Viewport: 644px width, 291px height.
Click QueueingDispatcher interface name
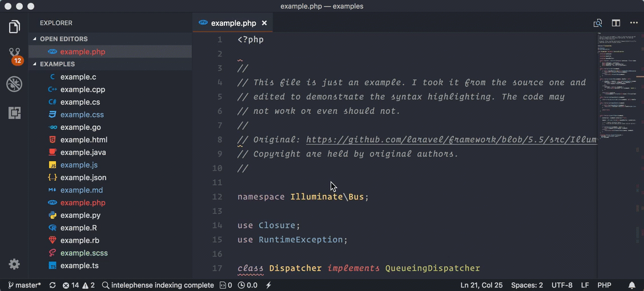[x=433, y=268]
